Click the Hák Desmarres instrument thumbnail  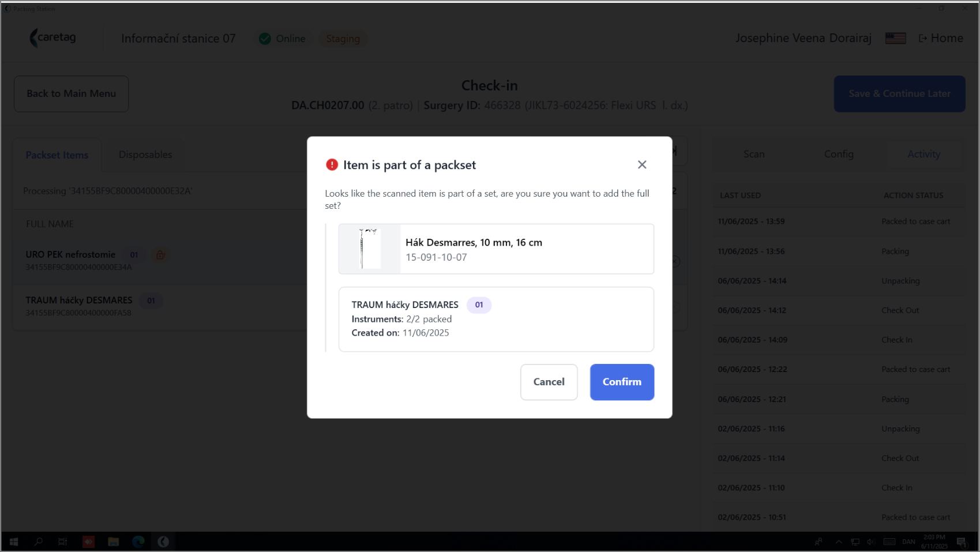click(x=369, y=249)
